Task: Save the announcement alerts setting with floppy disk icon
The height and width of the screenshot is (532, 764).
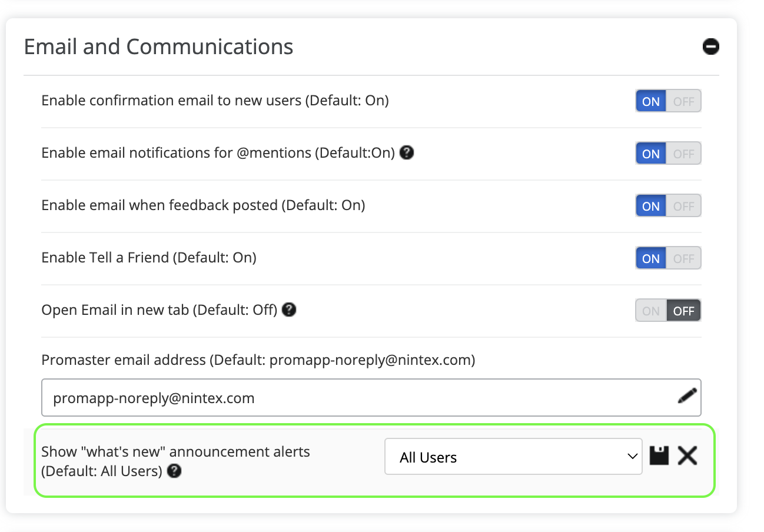Action: pyautogui.click(x=659, y=456)
